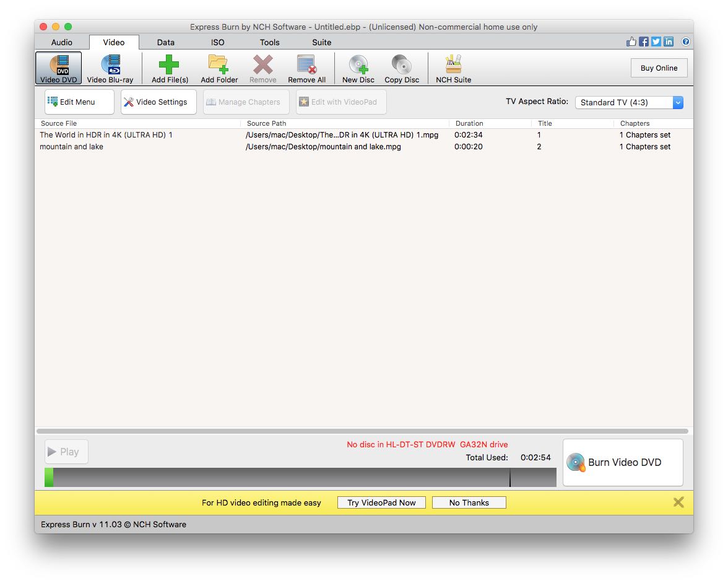Switch to the Audio tab
This screenshot has width=728, height=583.
[x=62, y=43]
